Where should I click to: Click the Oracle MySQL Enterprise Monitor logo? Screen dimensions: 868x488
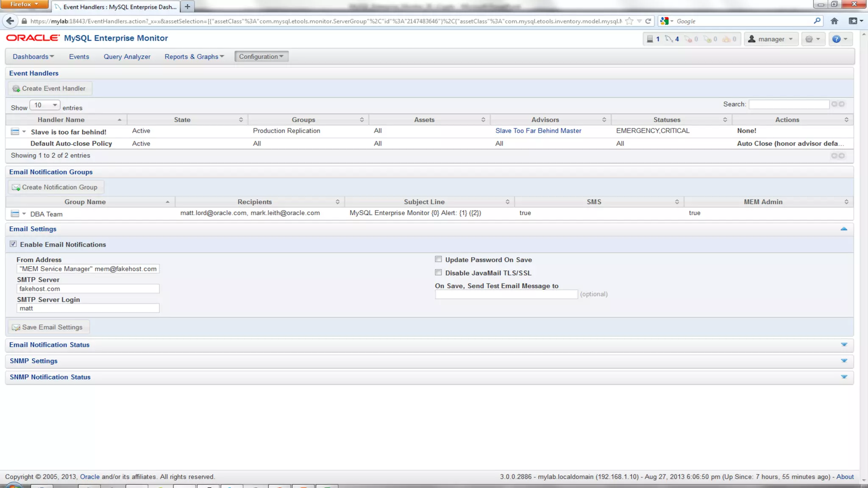tap(87, 38)
